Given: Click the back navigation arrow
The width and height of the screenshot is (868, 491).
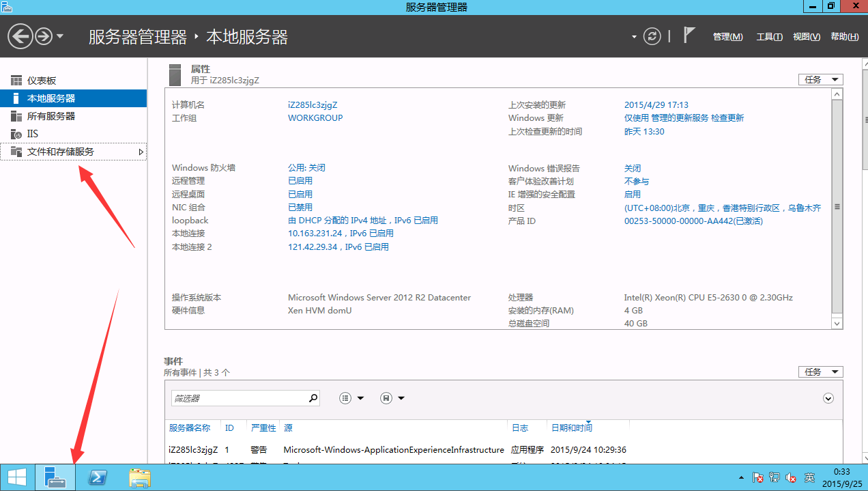Looking at the screenshot, I should click(x=20, y=36).
